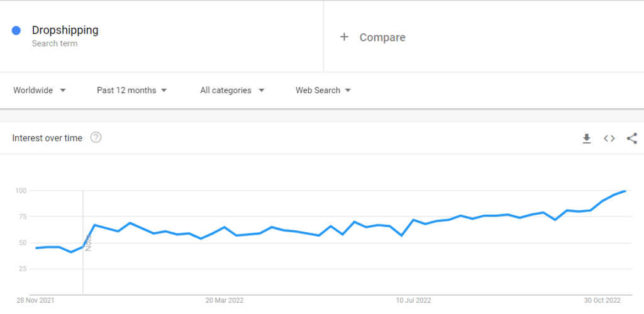Click the 20 Mar 2022 axis label
Viewport: 644px width, 314px height.
tap(225, 300)
